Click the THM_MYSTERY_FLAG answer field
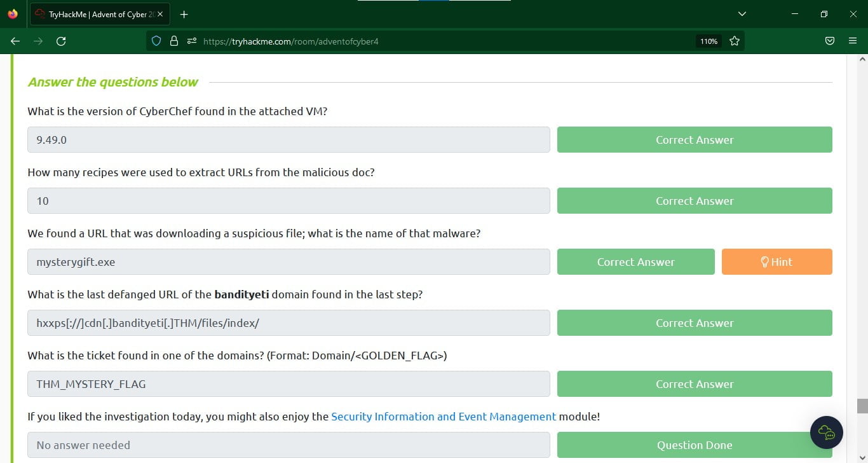This screenshot has height=463, width=868. click(288, 384)
